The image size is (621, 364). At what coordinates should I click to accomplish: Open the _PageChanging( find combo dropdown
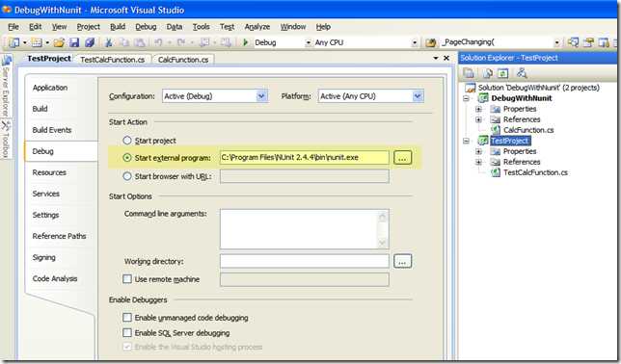557,42
